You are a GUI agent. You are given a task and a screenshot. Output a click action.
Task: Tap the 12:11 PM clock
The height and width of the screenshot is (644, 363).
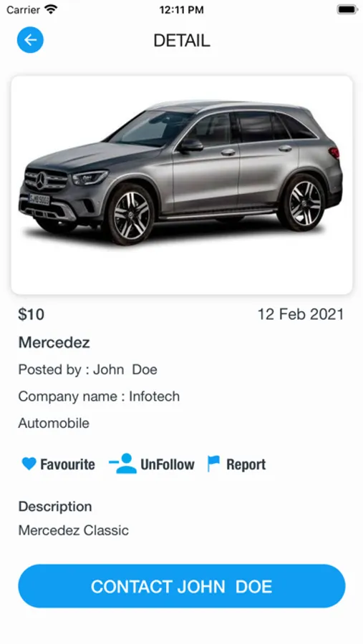point(181,10)
